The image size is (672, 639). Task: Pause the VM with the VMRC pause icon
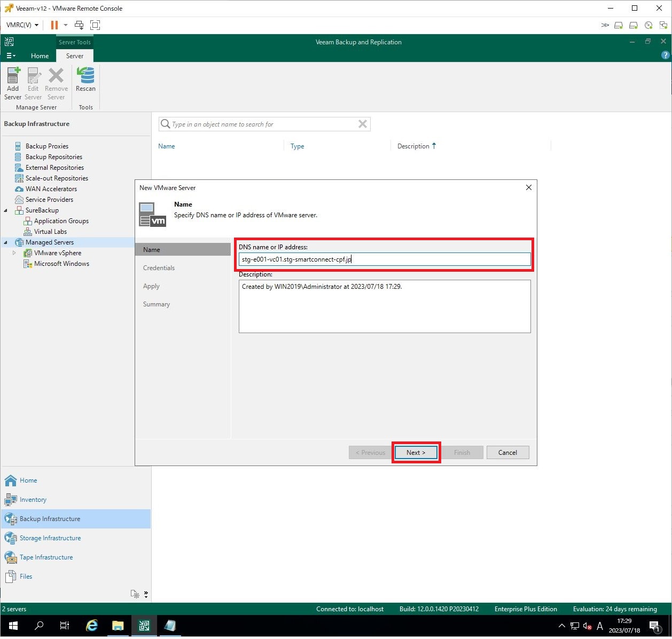point(54,25)
